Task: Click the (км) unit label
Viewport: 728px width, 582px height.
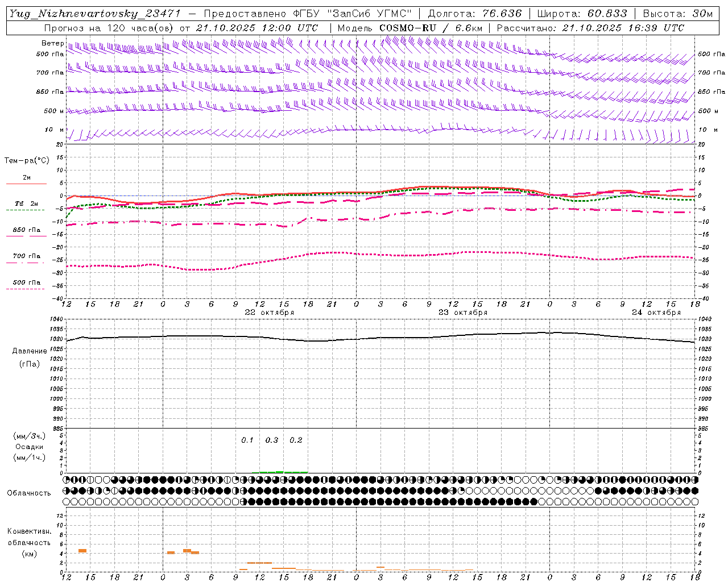Action: (30, 554)
